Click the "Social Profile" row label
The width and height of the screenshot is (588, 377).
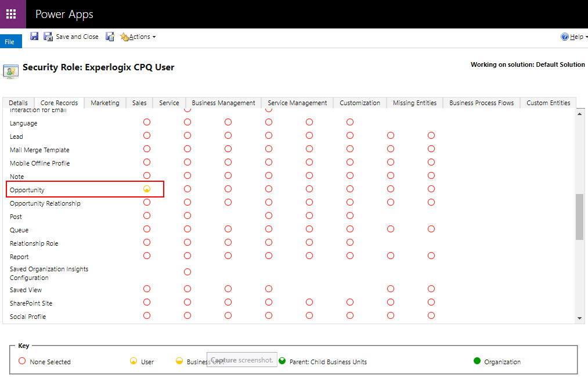(28, 317)
